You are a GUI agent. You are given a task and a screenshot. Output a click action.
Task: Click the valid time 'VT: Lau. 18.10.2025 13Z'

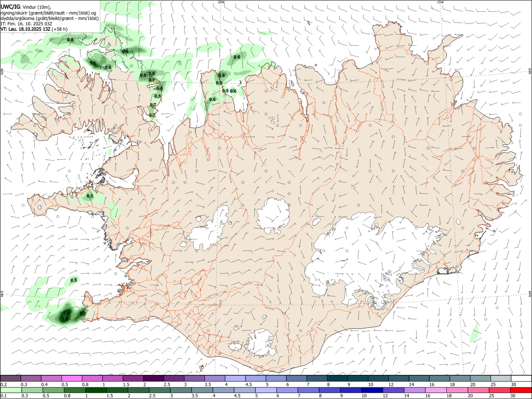coord(26,29)
